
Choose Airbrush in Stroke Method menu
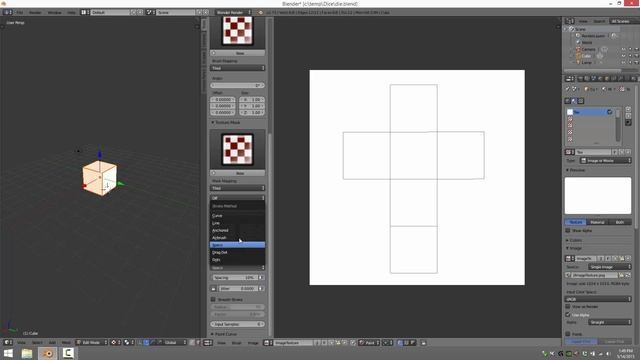pyautogui.click(x=238, y=238)
